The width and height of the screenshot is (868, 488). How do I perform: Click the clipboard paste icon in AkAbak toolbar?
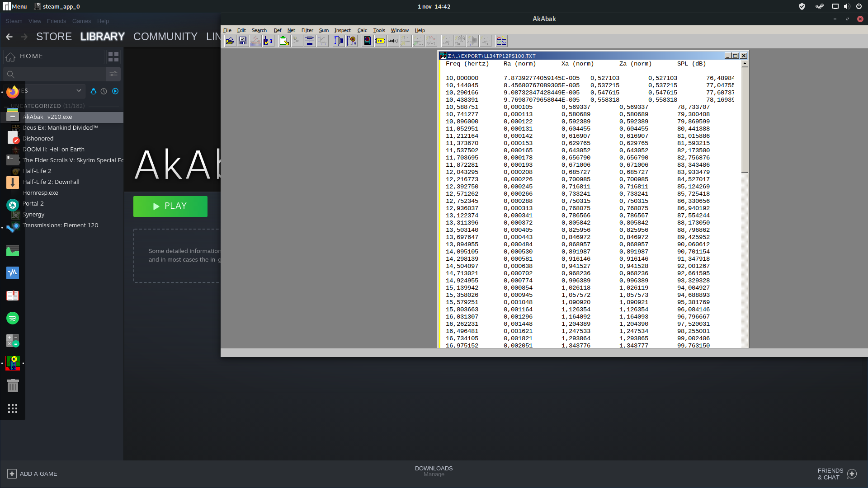[x=284, y=41]
